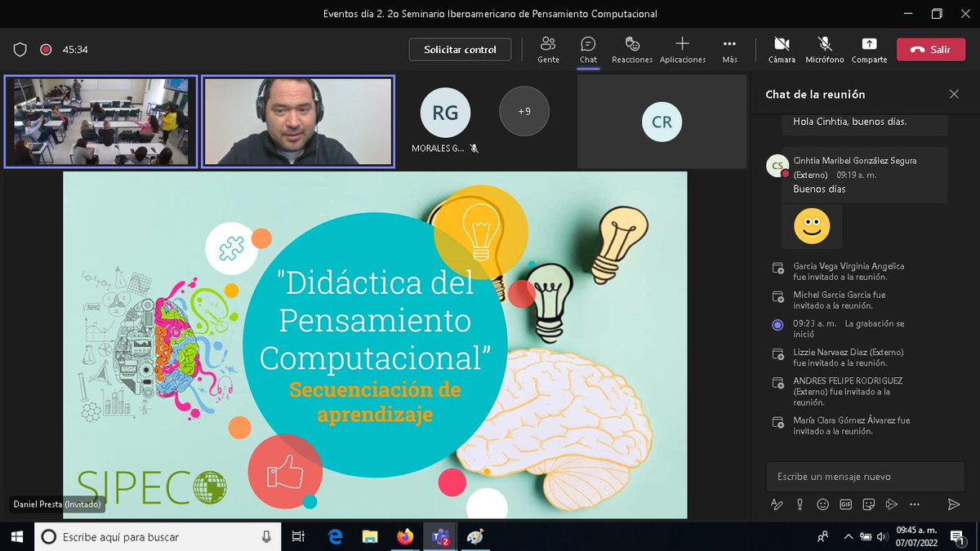The height and width of the screenshot is (551, 980).
Task: Click the taskbar microphone search icon
Action: tap(266, 536)
